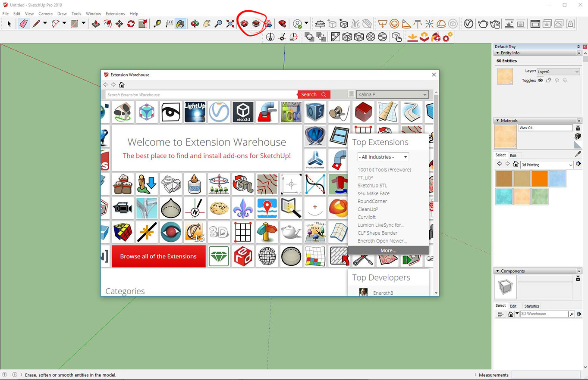The image size is (588, 380).
Task: Open the All Industries dropdown
Action: (383, 157)
